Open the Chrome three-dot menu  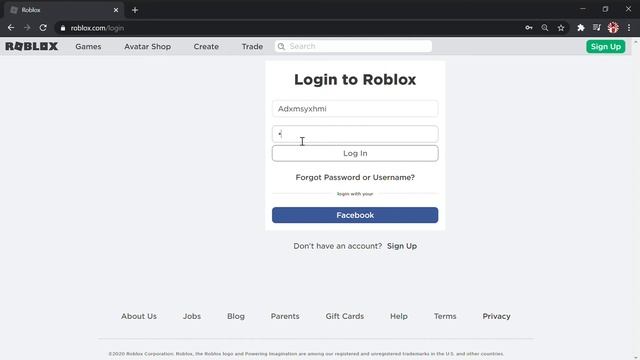pyautogui.click(x=629, y=28)
